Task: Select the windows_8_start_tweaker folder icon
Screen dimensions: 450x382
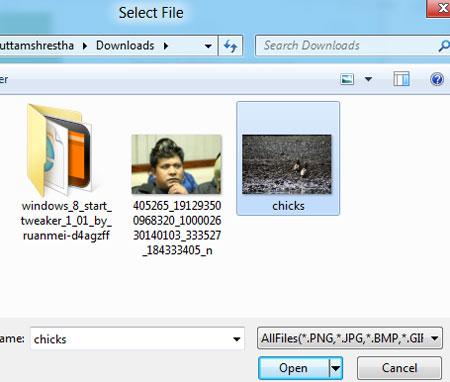Action: (x=59, y=150)
